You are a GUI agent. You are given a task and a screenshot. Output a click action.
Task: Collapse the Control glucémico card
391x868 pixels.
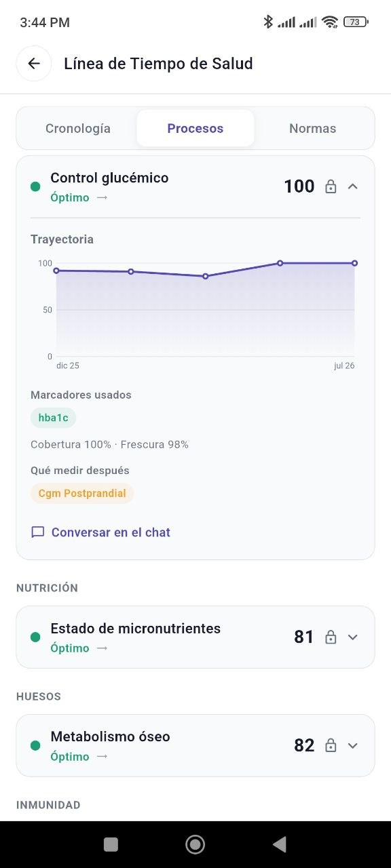[352, 186]
